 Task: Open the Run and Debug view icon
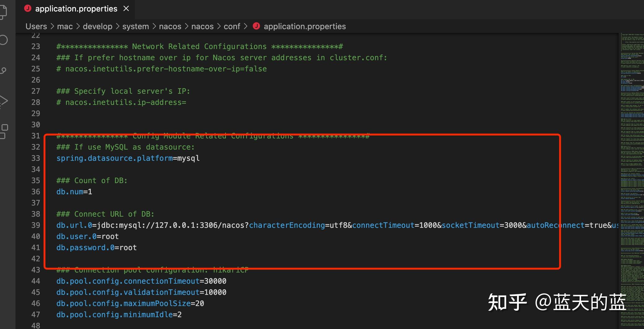point(3,101)
